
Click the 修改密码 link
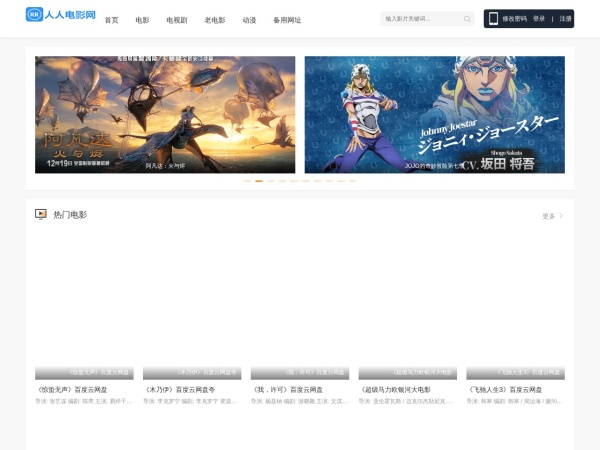tap(514, 19)
